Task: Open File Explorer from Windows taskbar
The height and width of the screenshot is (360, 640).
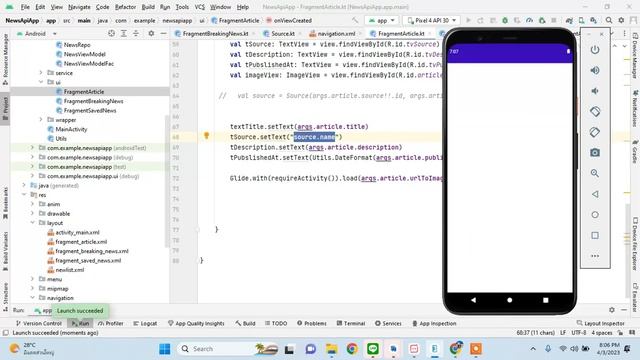Action: tap(331, 349)
